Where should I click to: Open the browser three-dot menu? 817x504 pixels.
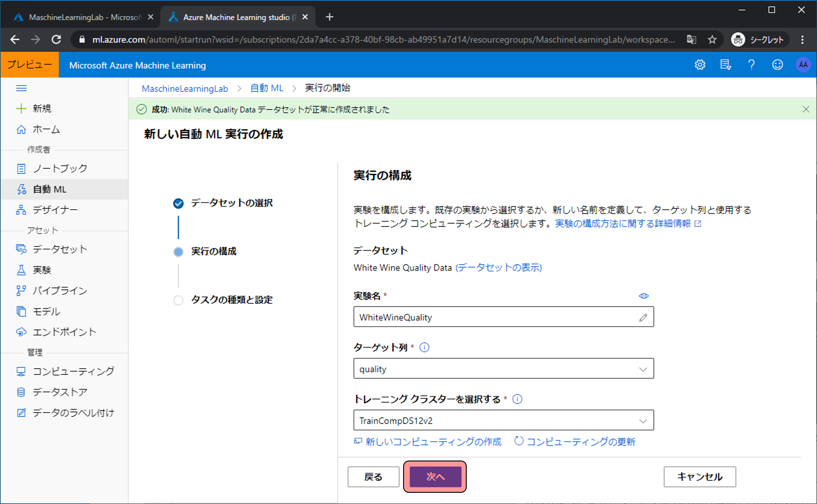pos(802,40)
